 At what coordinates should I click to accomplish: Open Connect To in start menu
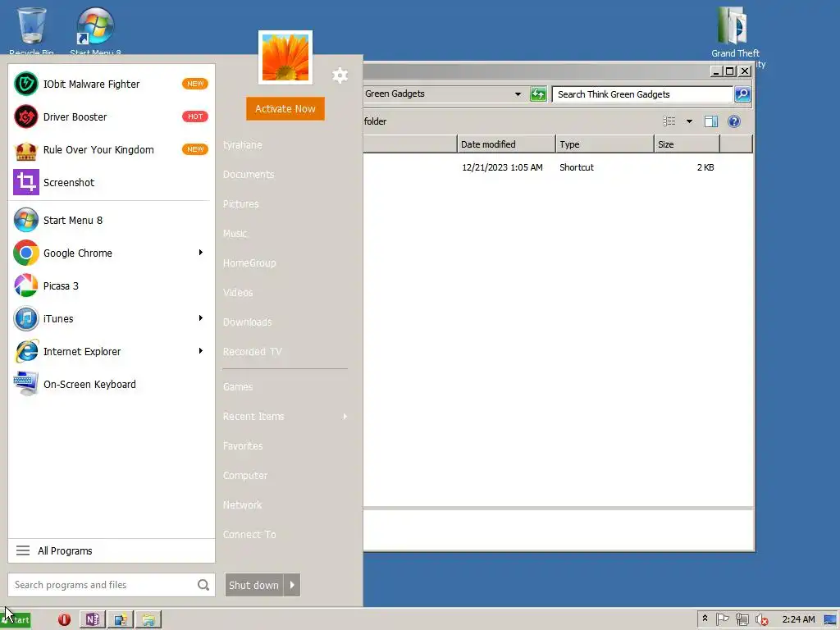coord(249,535)
